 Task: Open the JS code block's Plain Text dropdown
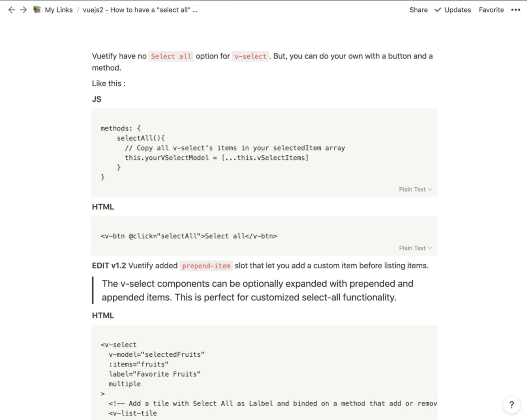(x=416, y=189)
